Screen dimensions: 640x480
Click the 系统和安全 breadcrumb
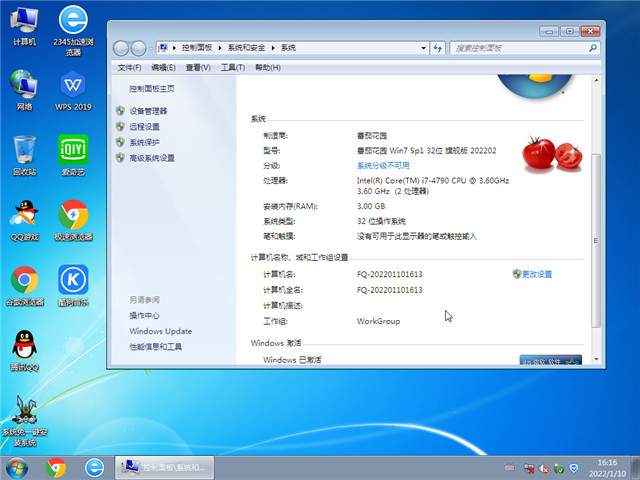pyautogui.click(x=247, y=48)
